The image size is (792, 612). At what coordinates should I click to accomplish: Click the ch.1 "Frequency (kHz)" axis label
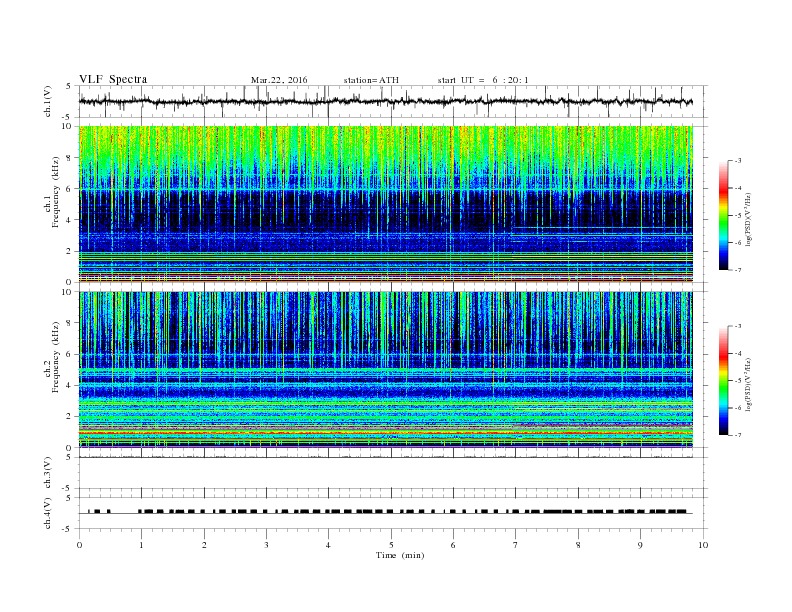[55, 193]
